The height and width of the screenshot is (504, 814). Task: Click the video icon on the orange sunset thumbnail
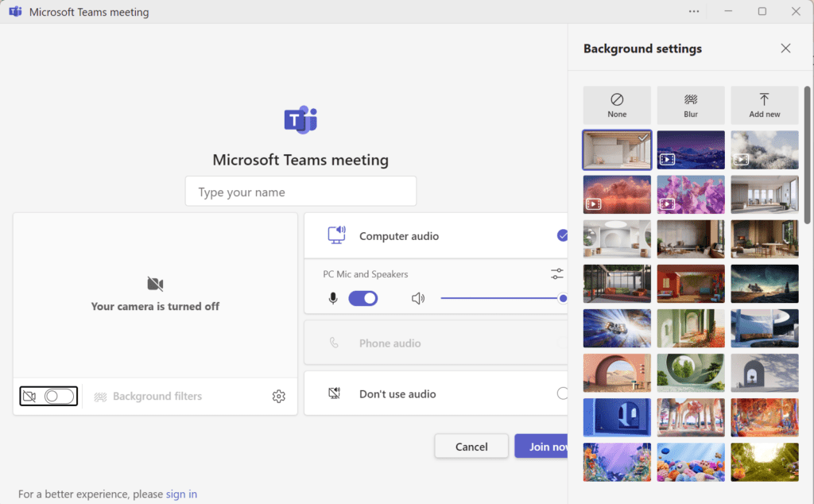pos(593,204)
